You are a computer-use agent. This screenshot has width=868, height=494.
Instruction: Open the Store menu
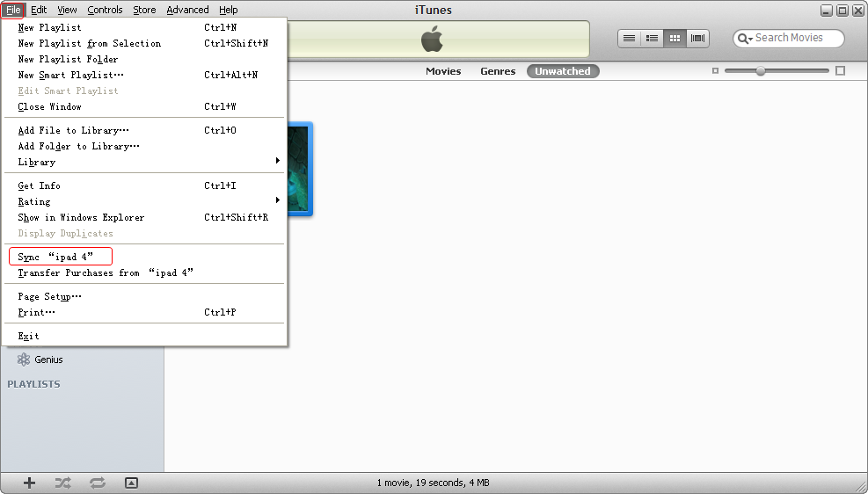pyautogui.click(x=144, y=10)
